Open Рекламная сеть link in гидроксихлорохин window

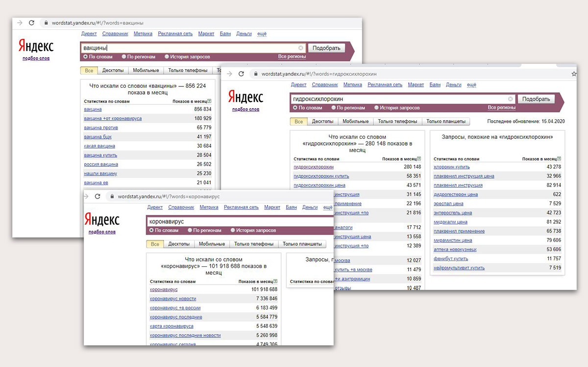click(x=385, y=85)
